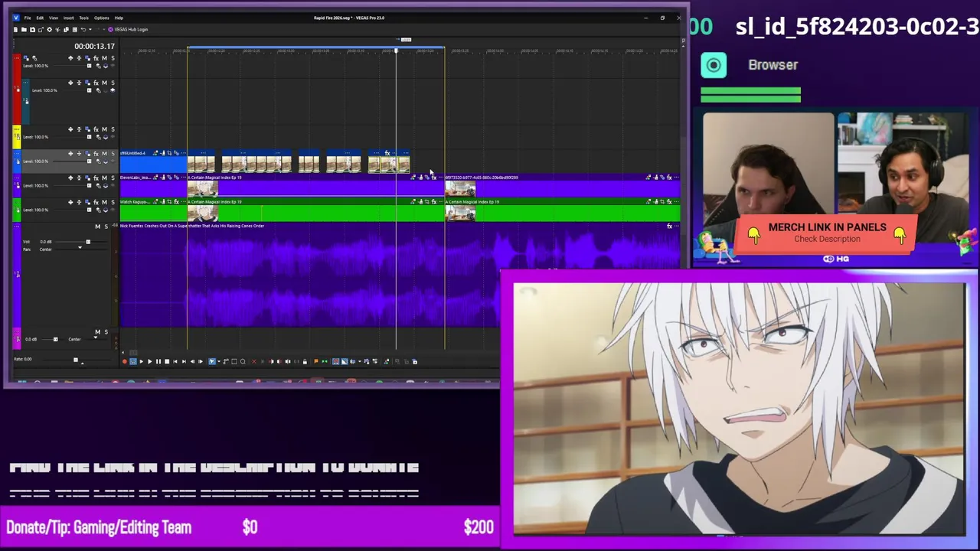Click the Play button

[150, 361]
